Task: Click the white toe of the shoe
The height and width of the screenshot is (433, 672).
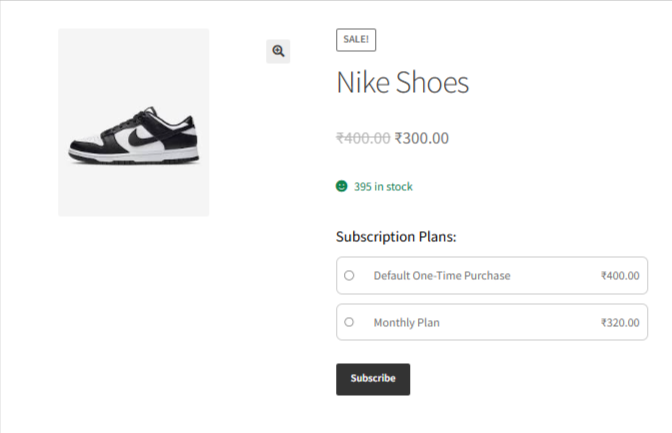Action: tap(88, 142)
